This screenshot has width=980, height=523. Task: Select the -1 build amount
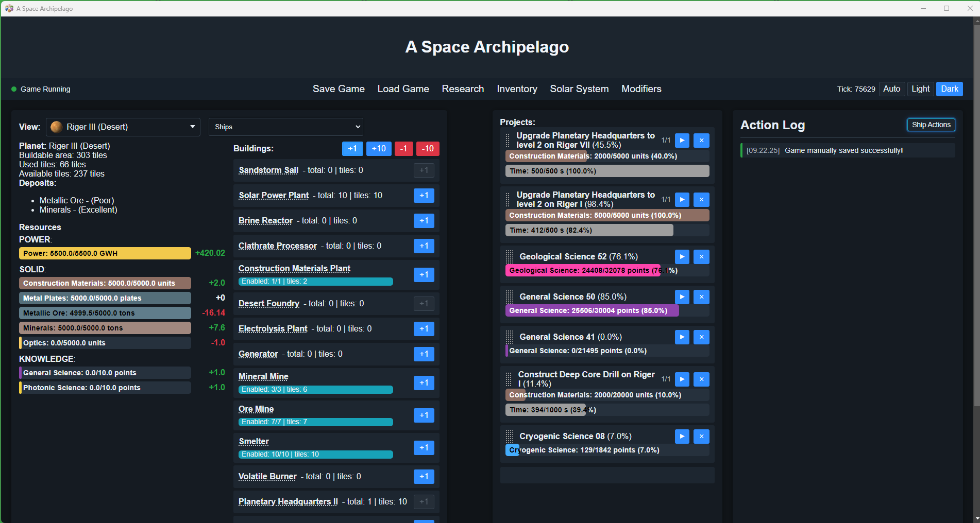[x=404, y=149]
